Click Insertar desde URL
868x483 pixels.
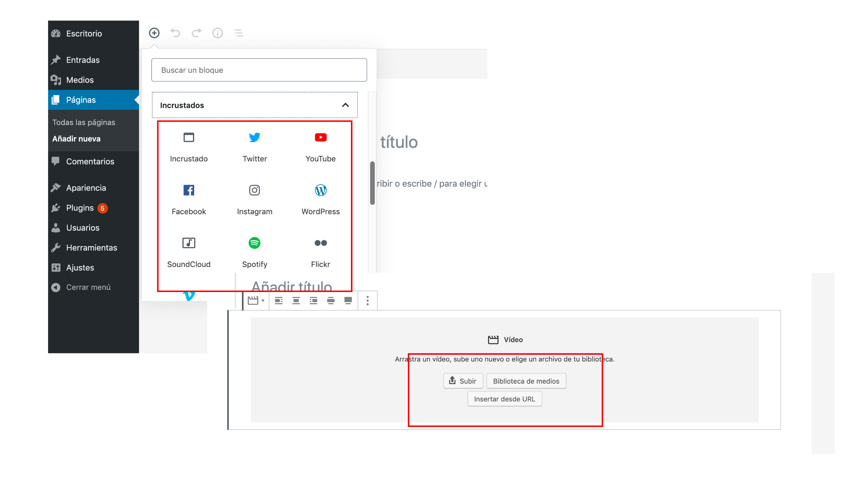tap(504, 399)
